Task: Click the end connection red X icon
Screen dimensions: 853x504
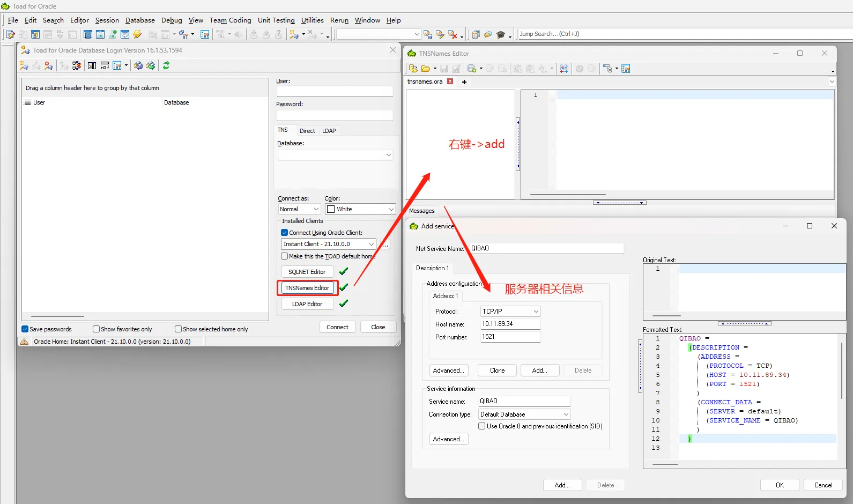Action: pos(453,34)
